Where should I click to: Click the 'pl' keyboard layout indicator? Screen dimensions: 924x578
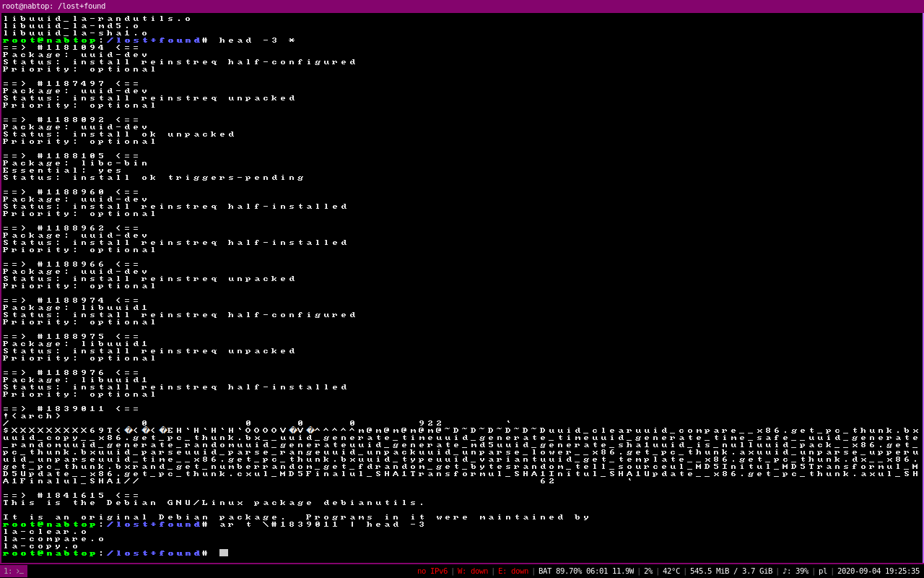tap(824, 571)
